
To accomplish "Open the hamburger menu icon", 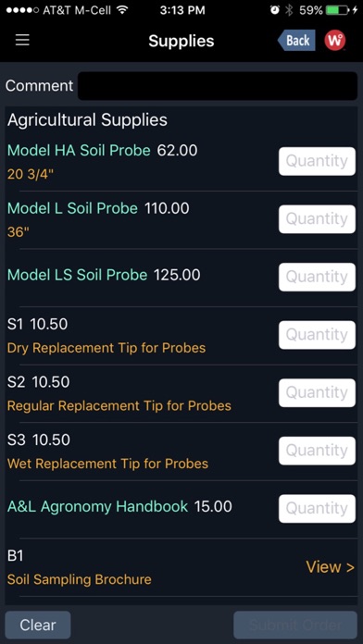I will point(22,41).
